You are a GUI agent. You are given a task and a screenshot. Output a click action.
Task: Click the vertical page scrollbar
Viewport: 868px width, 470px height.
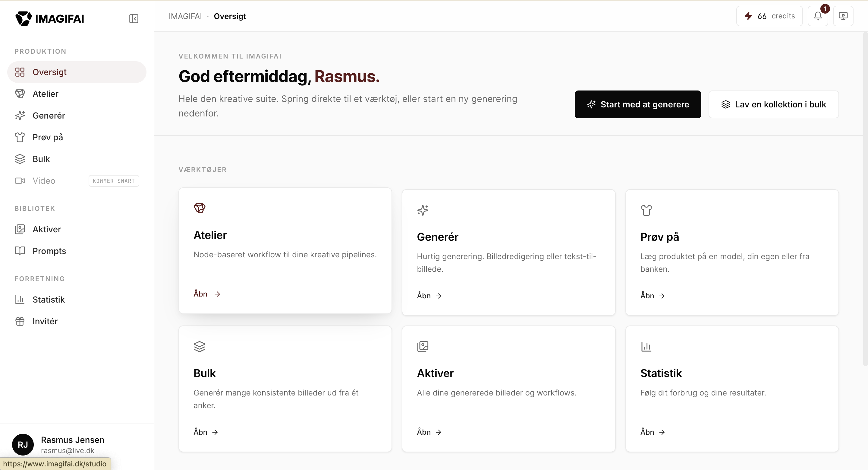(865, 199)
